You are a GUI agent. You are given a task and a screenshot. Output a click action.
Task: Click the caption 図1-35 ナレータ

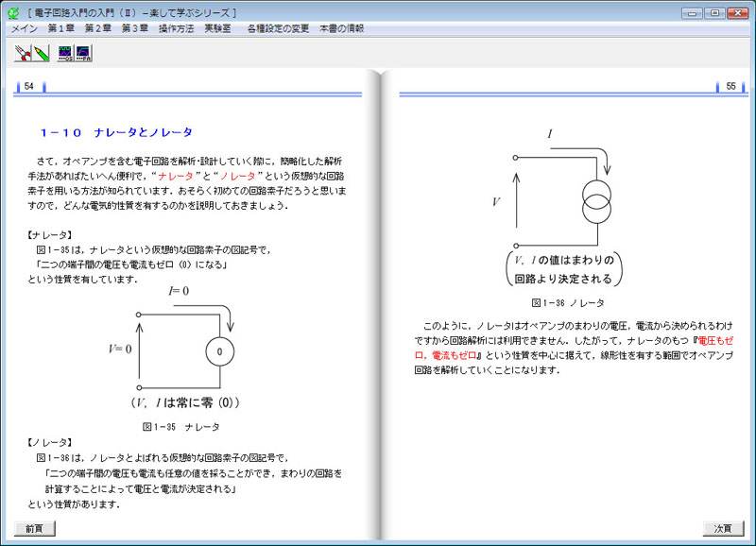tap(181, 427)
